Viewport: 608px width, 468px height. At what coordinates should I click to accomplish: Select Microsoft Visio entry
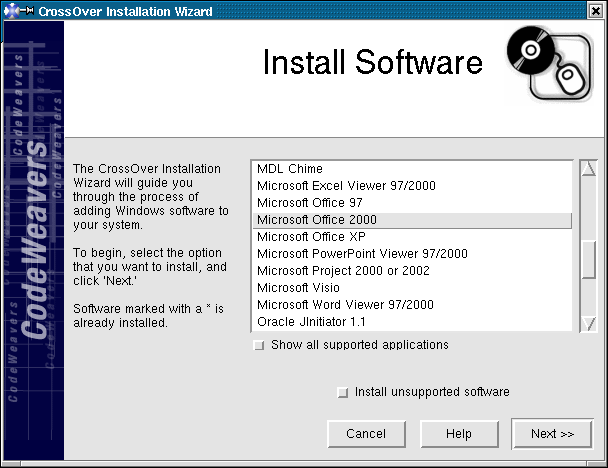point(299,288)
